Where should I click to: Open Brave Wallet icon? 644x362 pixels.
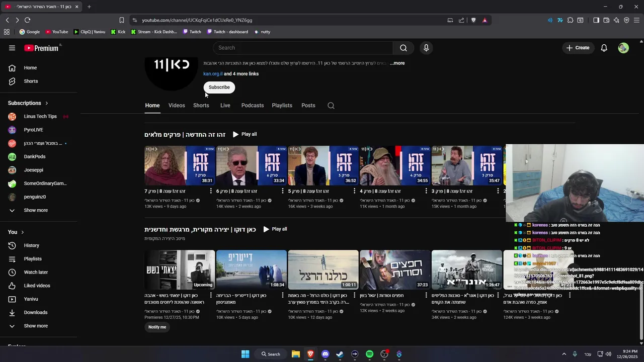pyautogui.click(x=606, y=20)
